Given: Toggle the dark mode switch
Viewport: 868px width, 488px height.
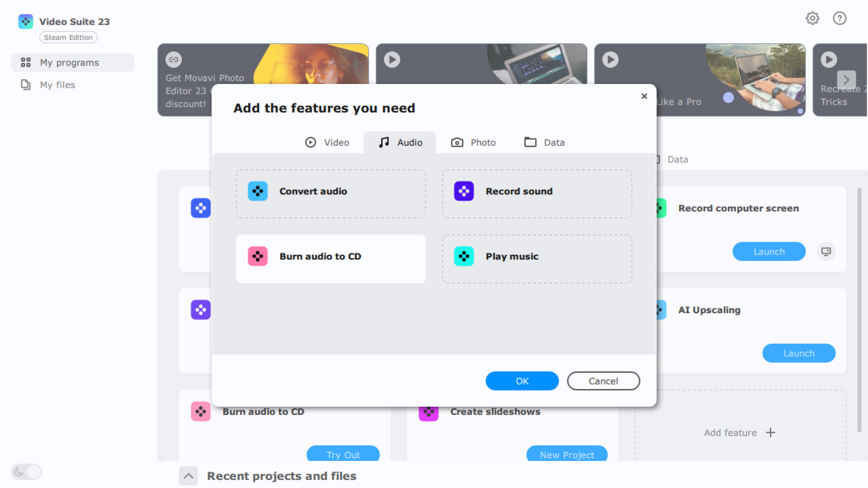Looking at the screenshot, I should tap(26, 471).
